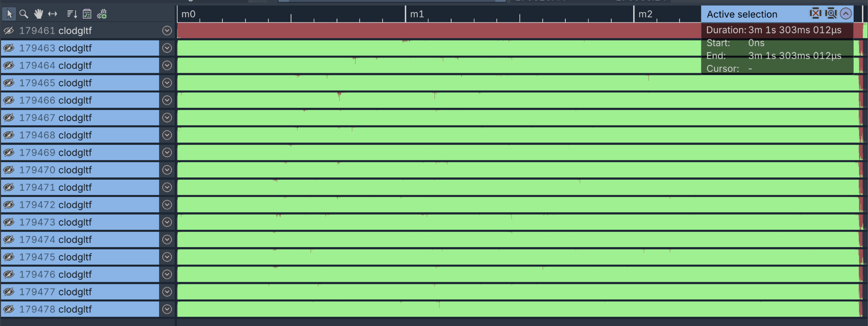Open the sort descending rows option
The image size is (868, 326).
(72, 14)
